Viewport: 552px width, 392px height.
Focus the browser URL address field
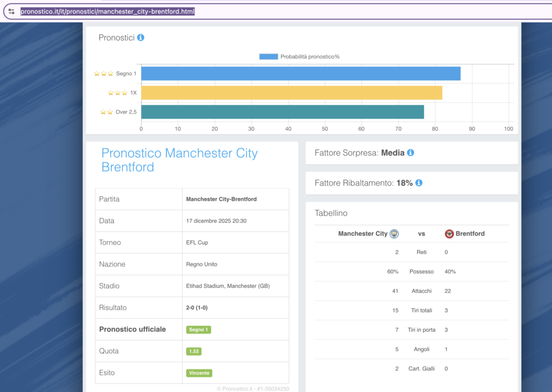(270, 11)
